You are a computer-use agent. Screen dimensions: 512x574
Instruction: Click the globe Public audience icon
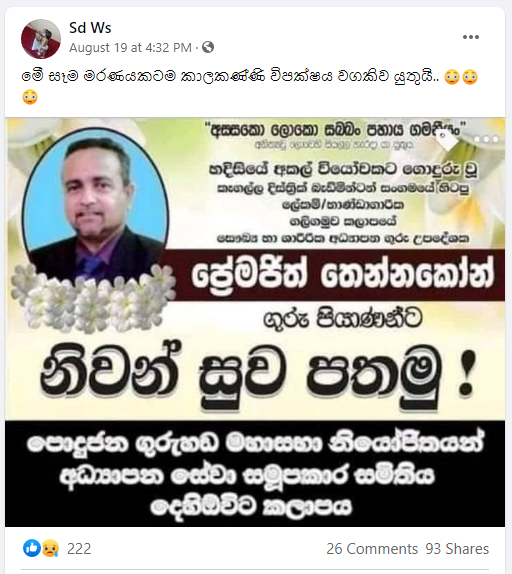pos(208,47)
